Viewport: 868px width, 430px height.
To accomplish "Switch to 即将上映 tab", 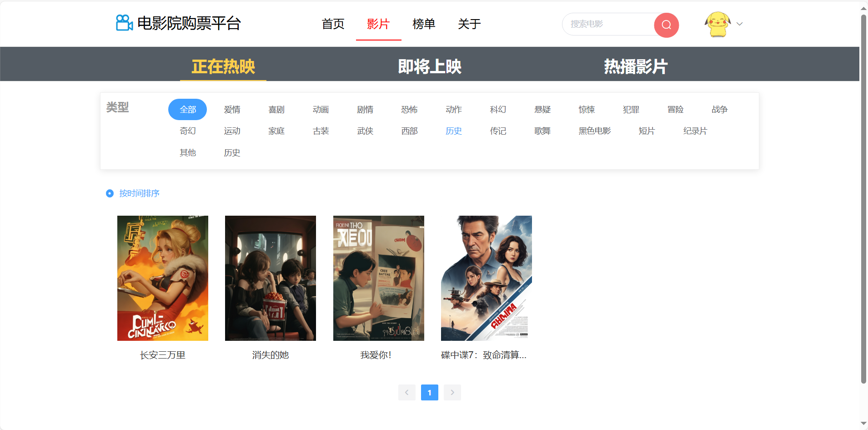I will coord(430,66).
